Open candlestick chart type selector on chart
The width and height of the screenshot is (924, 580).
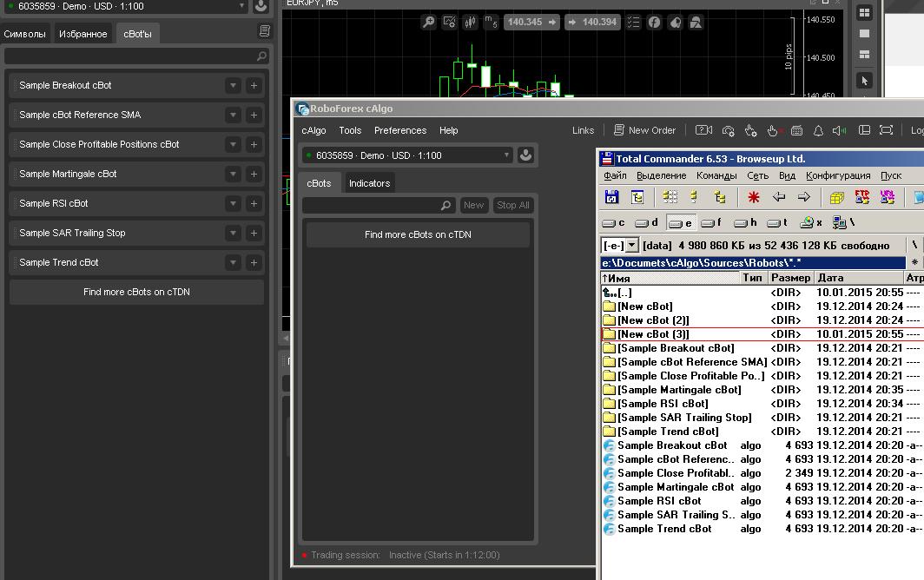(x=470, y=23)
